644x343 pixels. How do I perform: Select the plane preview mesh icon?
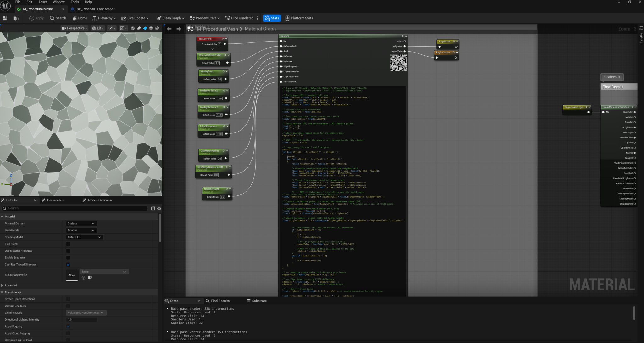pos(145,28)
